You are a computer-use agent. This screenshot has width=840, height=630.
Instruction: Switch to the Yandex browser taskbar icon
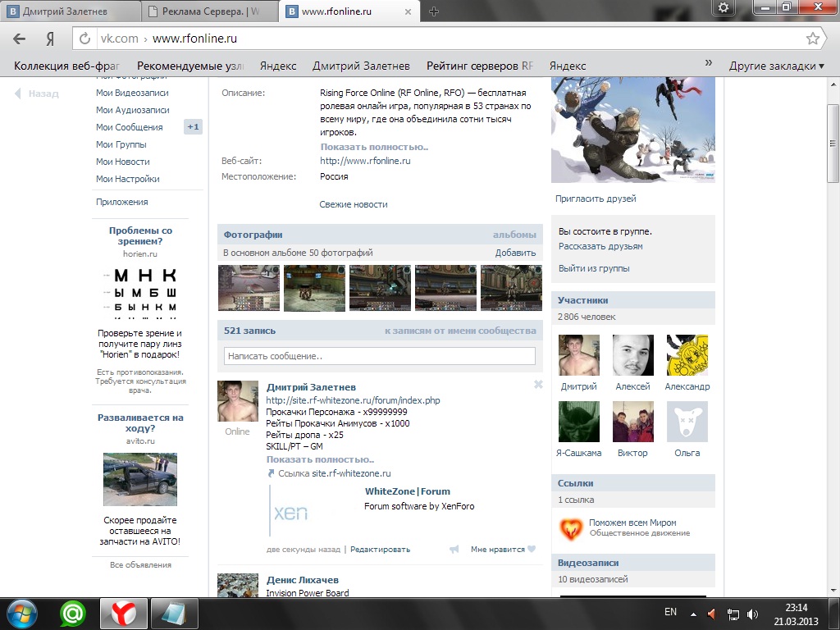(x=123, y=614)
